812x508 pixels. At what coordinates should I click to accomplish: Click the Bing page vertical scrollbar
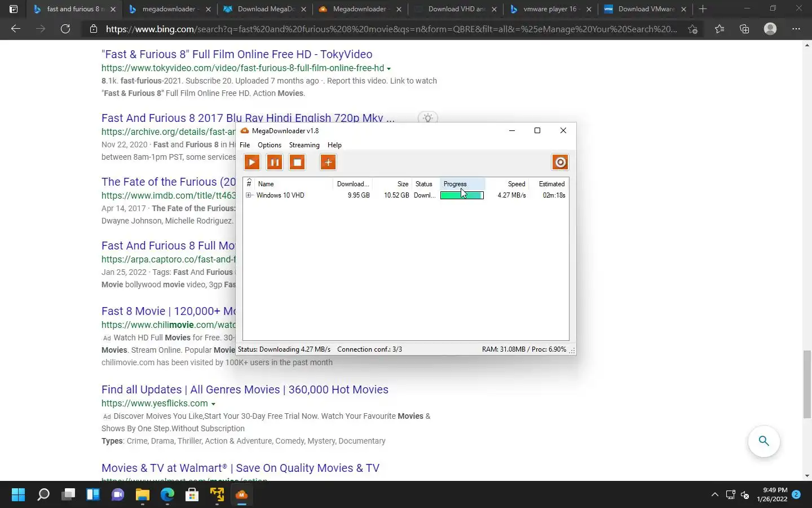tap(807, 384)
